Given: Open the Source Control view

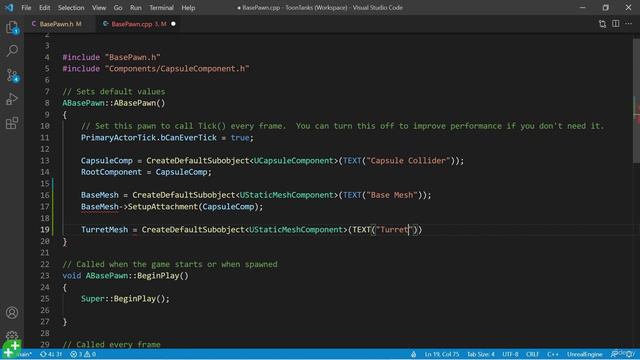Looking at the screenshot, I should tap(12, 75).
